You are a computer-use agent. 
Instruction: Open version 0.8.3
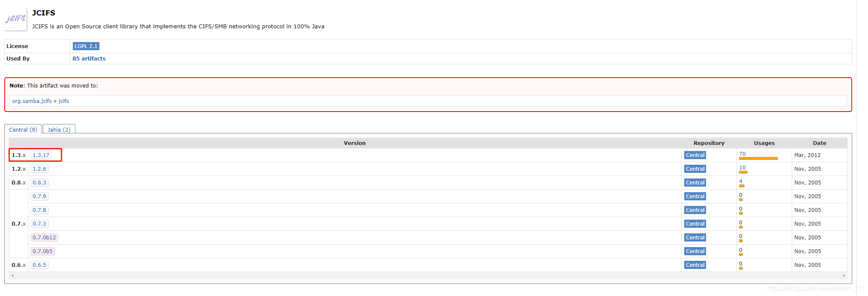(x=39, y=182)
